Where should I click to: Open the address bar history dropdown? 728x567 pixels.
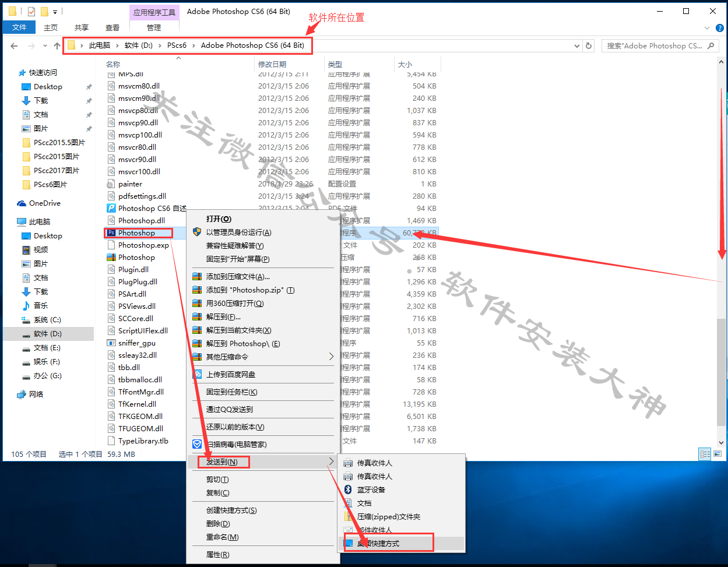pyautogui.click(x=577, y=45)
